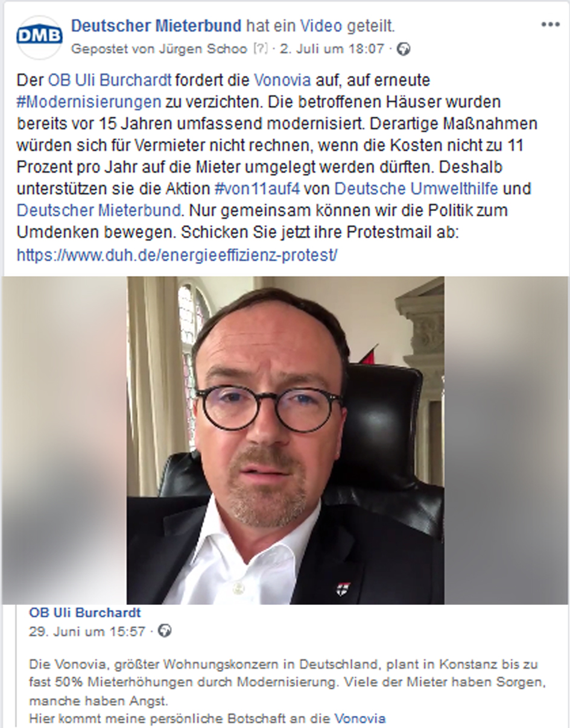Open the duh.de energieeffizienz-protest URL

(177, 255)
